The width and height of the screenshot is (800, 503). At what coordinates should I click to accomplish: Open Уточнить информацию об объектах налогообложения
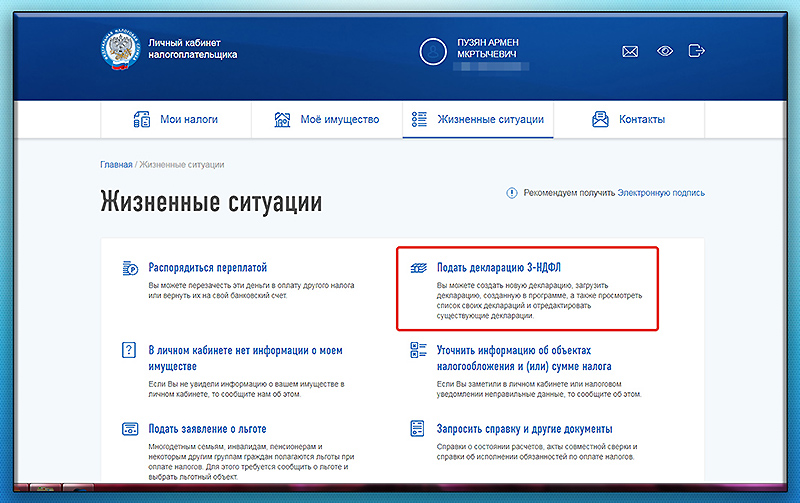pos(524,358)
